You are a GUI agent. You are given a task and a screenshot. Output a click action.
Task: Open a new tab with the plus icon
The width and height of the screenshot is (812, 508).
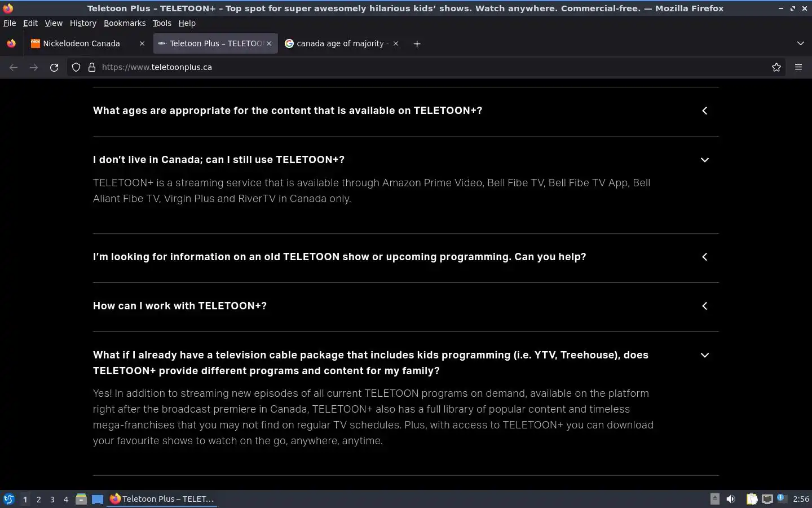417,43
